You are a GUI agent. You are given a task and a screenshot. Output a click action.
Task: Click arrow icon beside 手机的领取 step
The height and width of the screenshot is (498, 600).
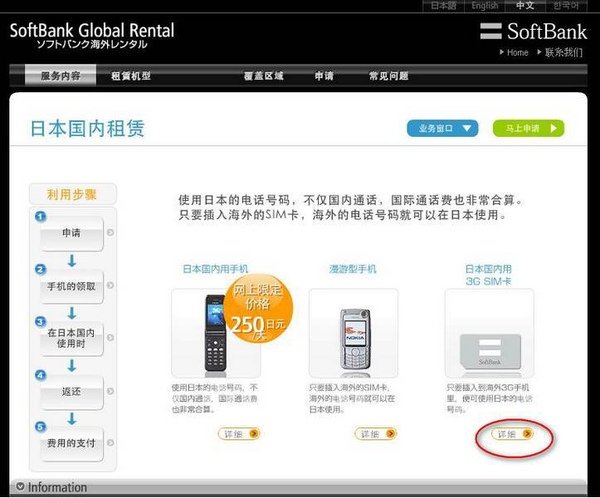[x=111, y=285]
